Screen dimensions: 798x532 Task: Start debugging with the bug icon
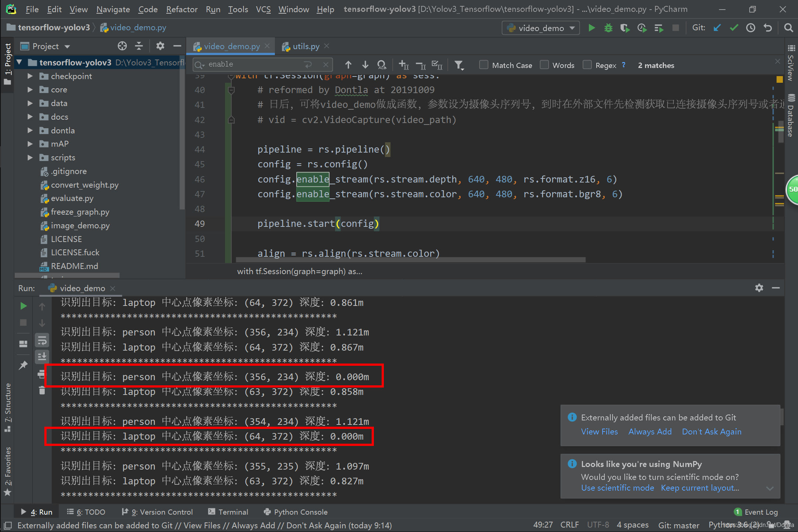(608, 28)
